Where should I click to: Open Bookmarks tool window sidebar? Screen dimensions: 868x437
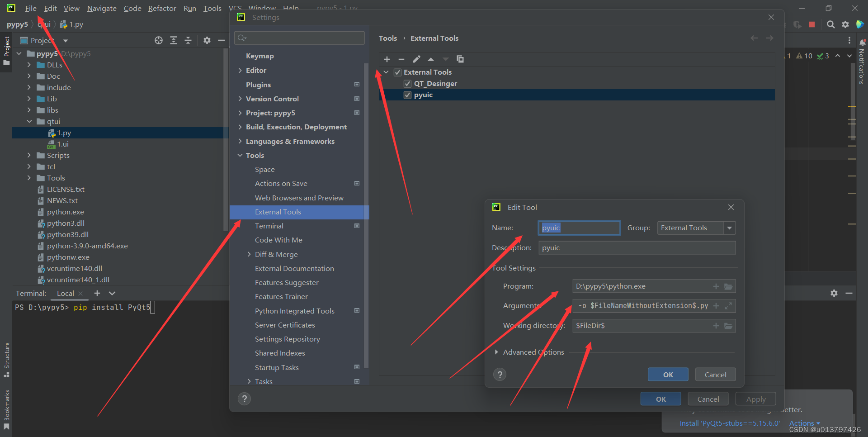[x=6, y=409]
